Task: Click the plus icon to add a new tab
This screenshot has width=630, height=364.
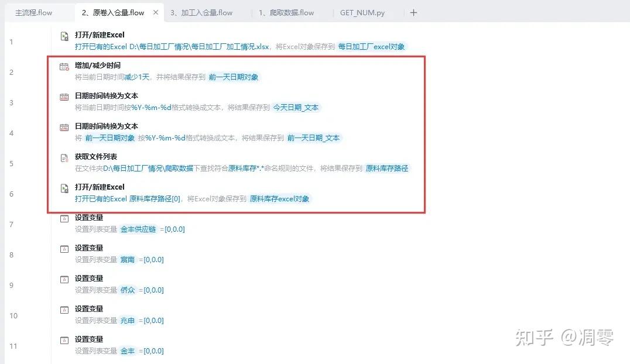Action: (413, 12)
